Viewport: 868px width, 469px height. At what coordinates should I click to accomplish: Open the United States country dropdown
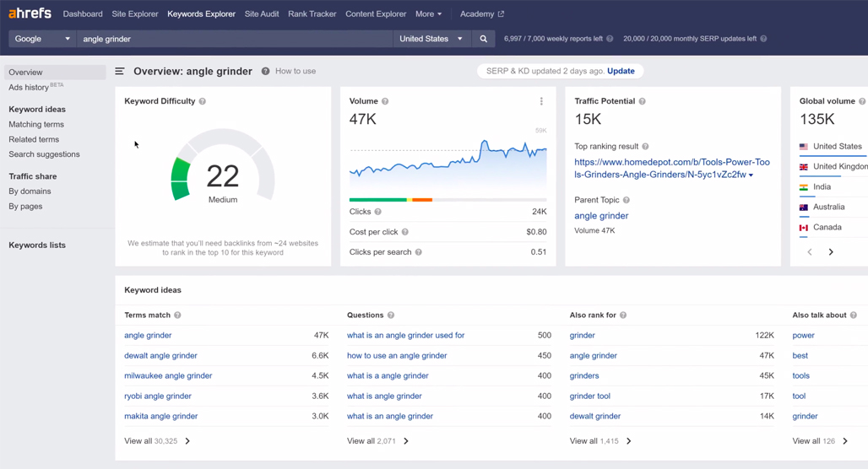click(x=431, y=39)
